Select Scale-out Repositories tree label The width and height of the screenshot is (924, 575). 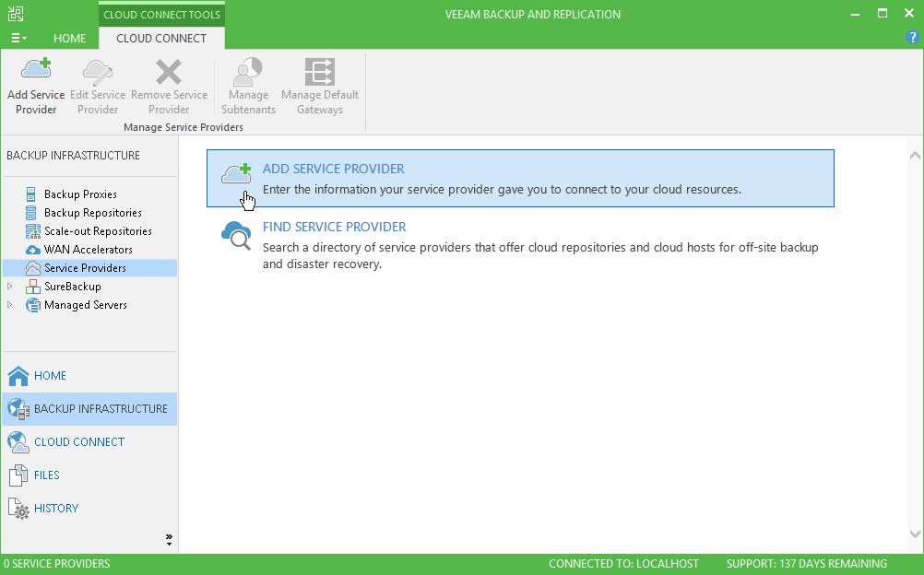tap(98, 231)
